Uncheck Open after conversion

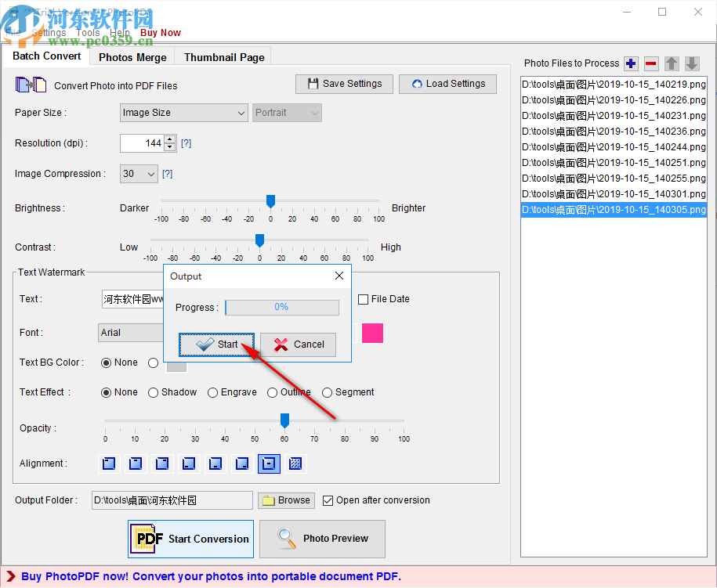pyautogui.click(x=327, y=500)
